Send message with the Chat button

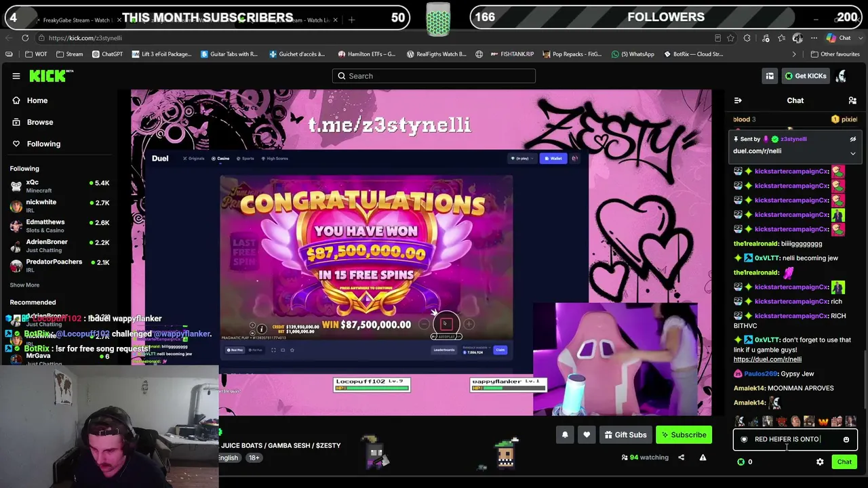coord(844,462)
